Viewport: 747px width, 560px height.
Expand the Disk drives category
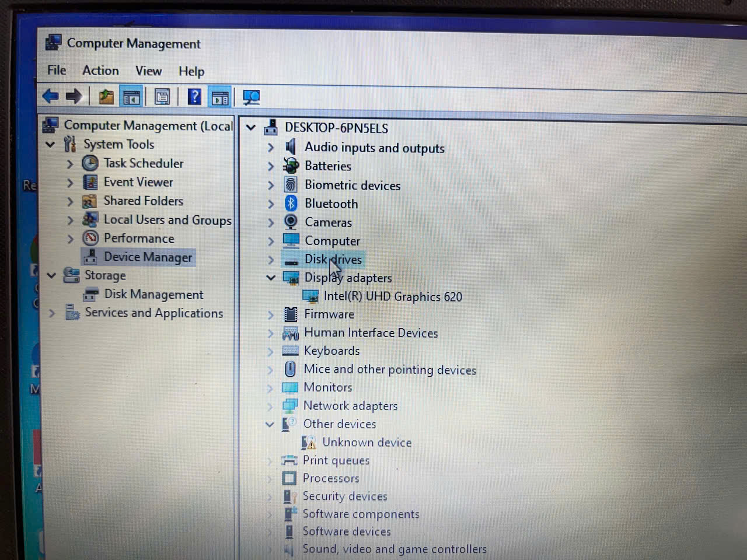pyautogui.click(x=271, y=260)
